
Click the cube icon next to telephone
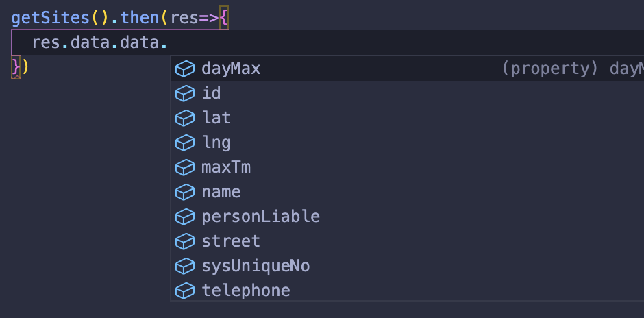[x=185, y=291]
